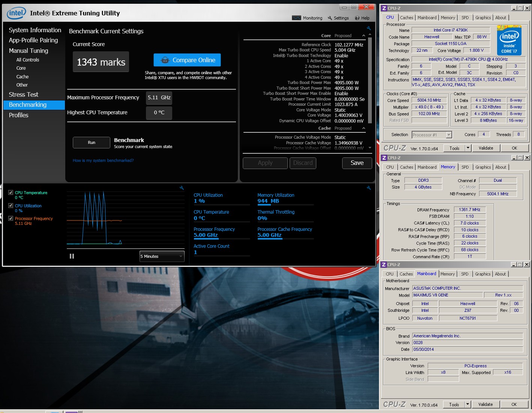Click Processor Cache Voltage 1.34960938 V value

349,143
